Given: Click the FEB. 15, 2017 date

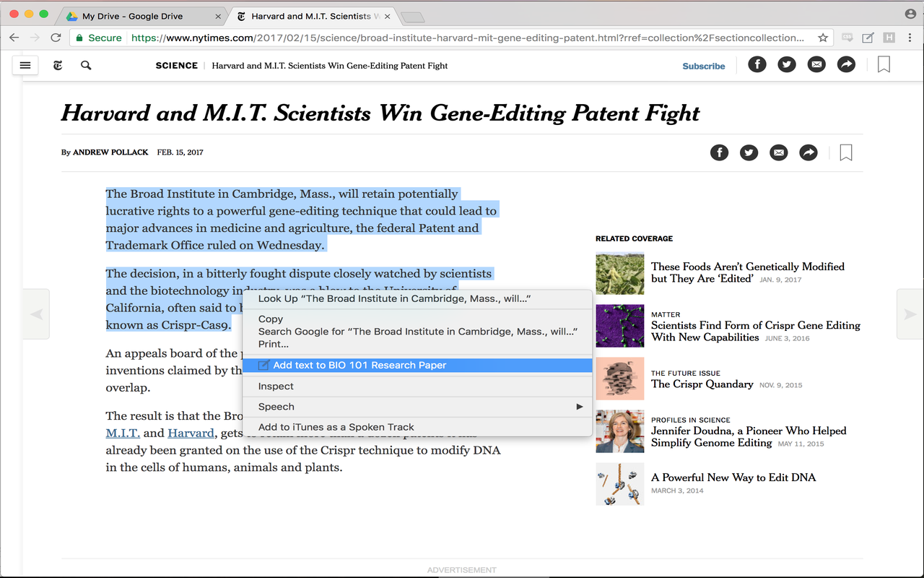Looking at the screenshot, I should (x=180, y=152).
